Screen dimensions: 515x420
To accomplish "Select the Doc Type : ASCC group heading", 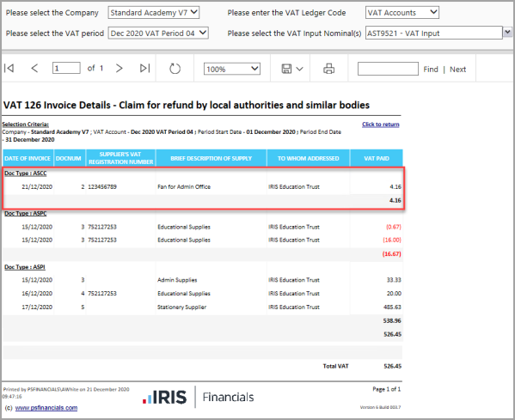I will click(x=25, y=173).
